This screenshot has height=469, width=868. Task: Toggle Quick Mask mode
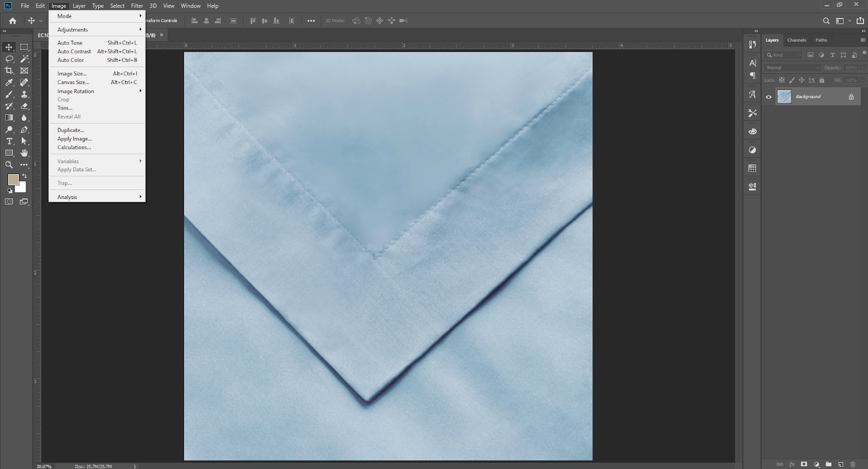[x=9, y=202]
